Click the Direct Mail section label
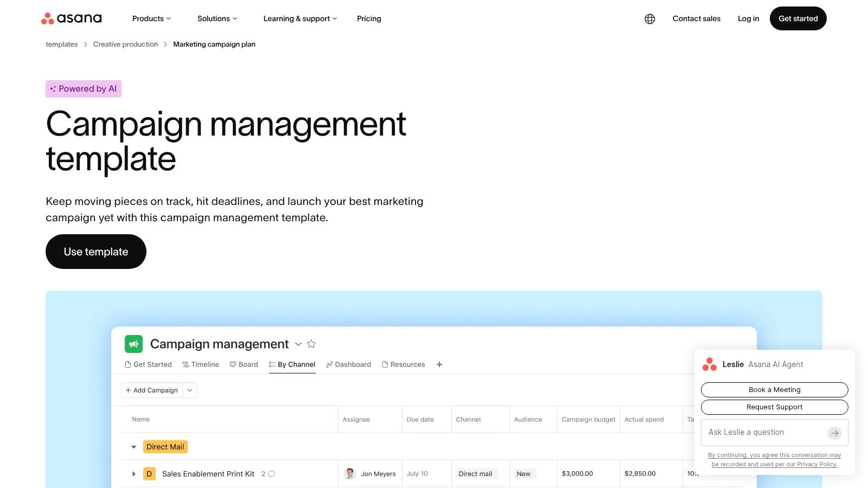 tap(165, 447)
